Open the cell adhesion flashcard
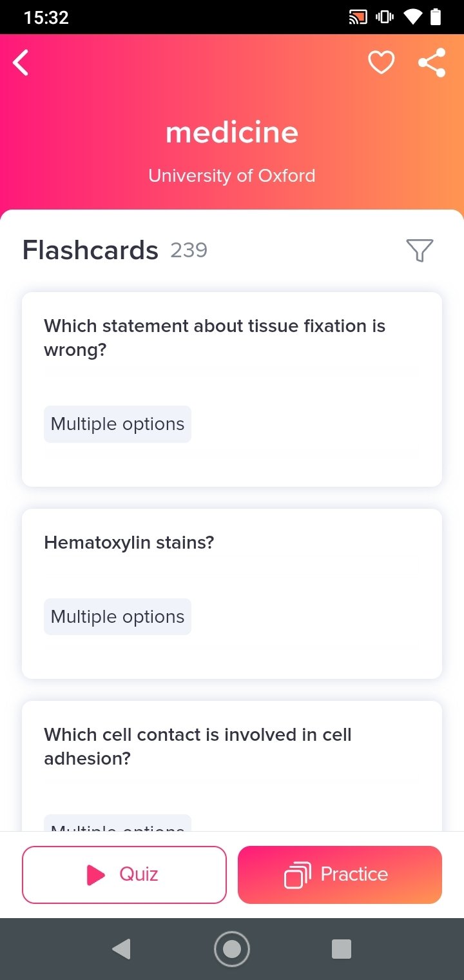This screenshot has height=980, width=464. (232, 766)
